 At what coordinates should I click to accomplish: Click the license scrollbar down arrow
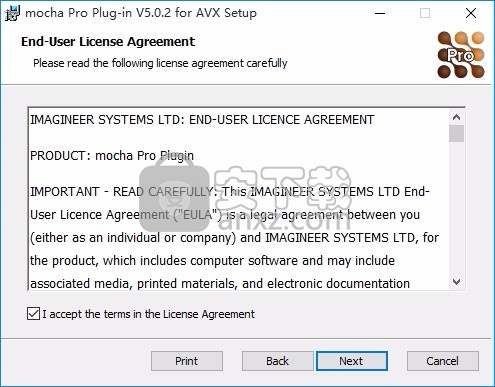coord(456,282)
